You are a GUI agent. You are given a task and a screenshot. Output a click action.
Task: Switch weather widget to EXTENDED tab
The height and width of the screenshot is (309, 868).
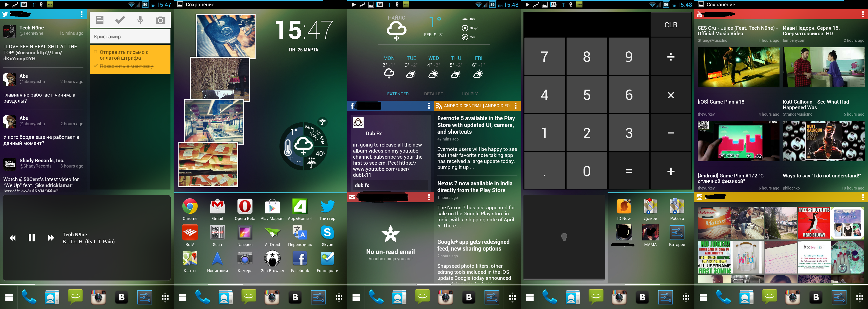(x=398, y=94)
